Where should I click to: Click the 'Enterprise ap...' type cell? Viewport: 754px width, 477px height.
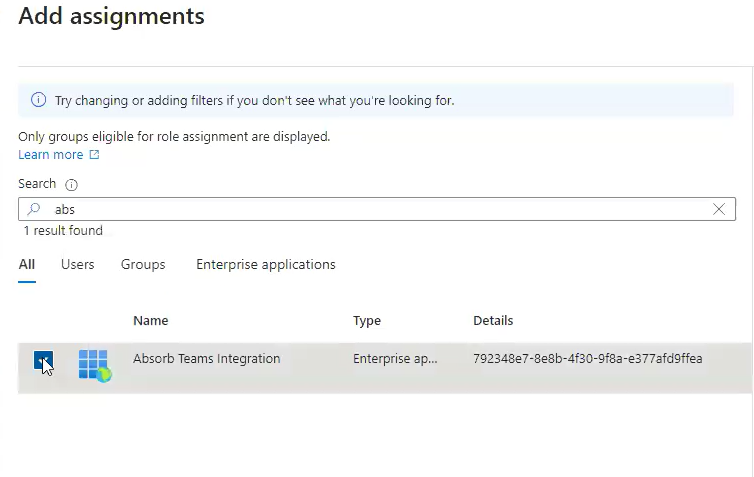point(395,359)
